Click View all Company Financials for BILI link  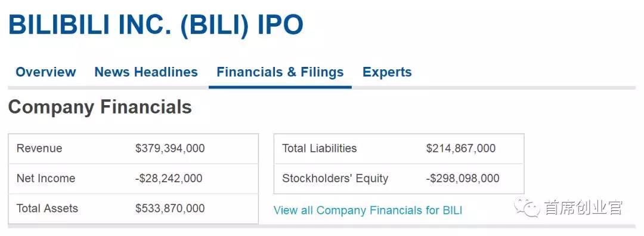coord(368,210)
